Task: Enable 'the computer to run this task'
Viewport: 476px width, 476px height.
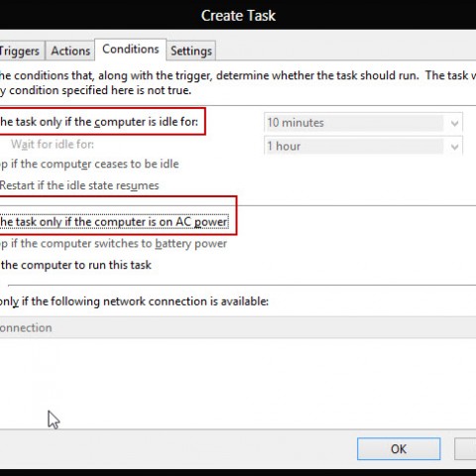Action: 75,265
